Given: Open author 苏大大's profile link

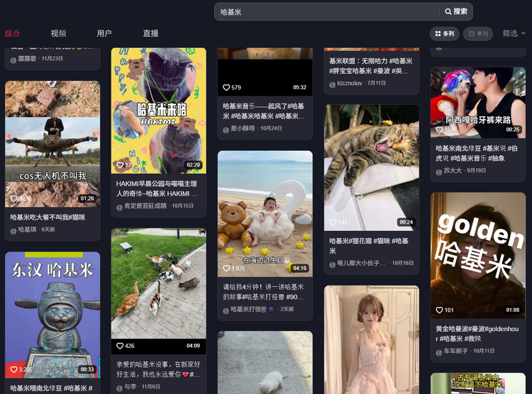Looking at the screenshot, I should point(453,171).
